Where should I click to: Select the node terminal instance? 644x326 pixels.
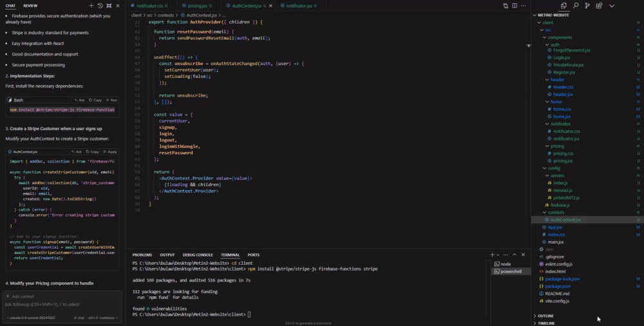click(511, 264)
